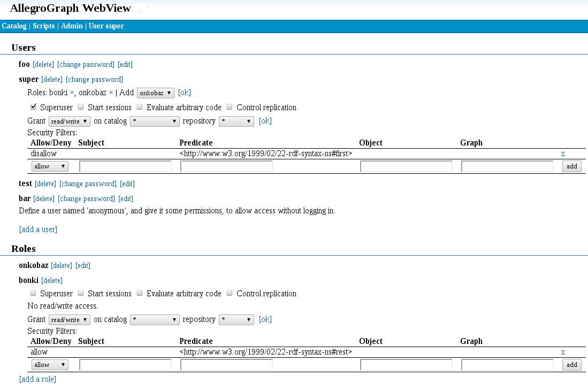Open the repository dropdown for bonki's Grant row
The height and width of the screenshot is (384, 588).
236,319
